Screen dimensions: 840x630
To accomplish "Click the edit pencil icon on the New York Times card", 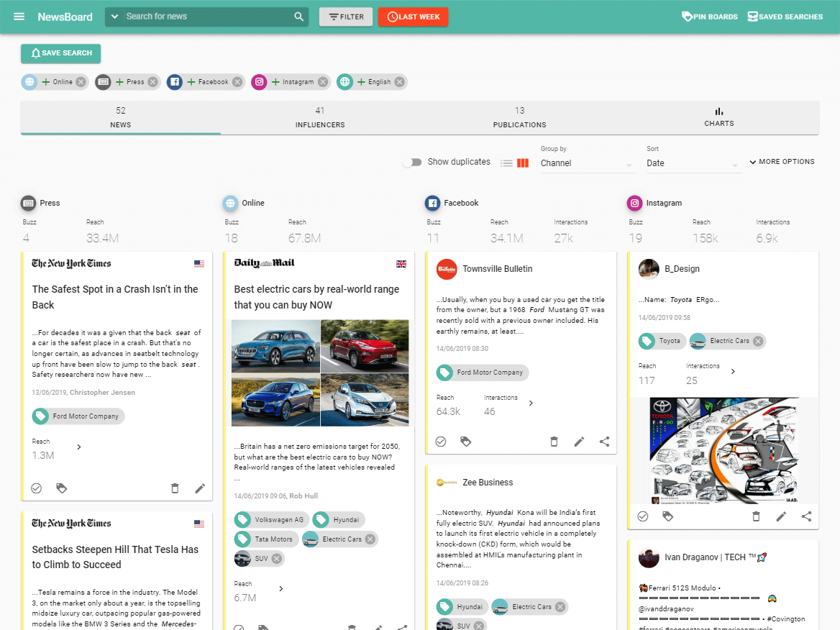I will pyautogui.click(x=200, y=488).
